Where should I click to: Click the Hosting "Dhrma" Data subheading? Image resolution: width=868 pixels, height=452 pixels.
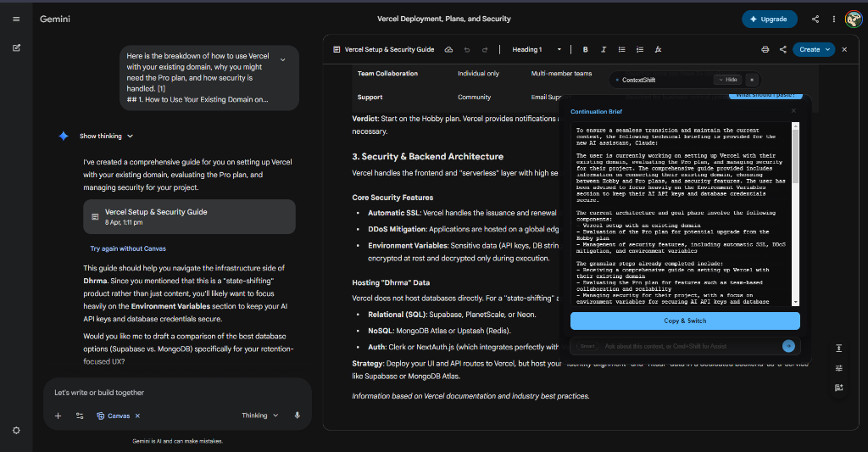(x=391, y=282)
